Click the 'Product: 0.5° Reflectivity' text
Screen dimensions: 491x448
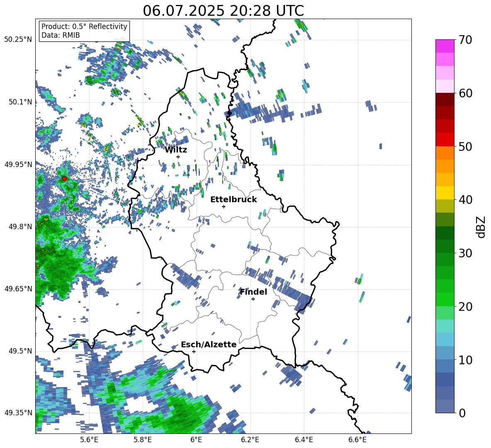coord(84,27)
